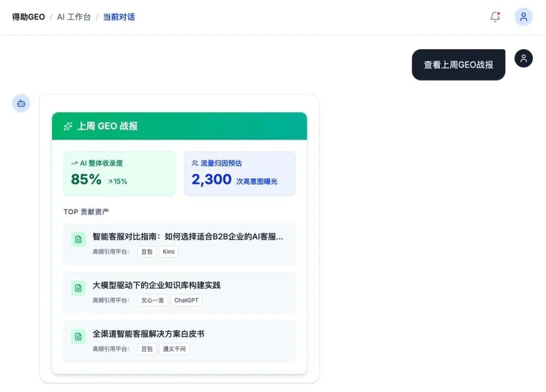Navigate to AI 工作台 breadcrumb
The height and width of the screenshot is (392, 546).
click(74, 17)
